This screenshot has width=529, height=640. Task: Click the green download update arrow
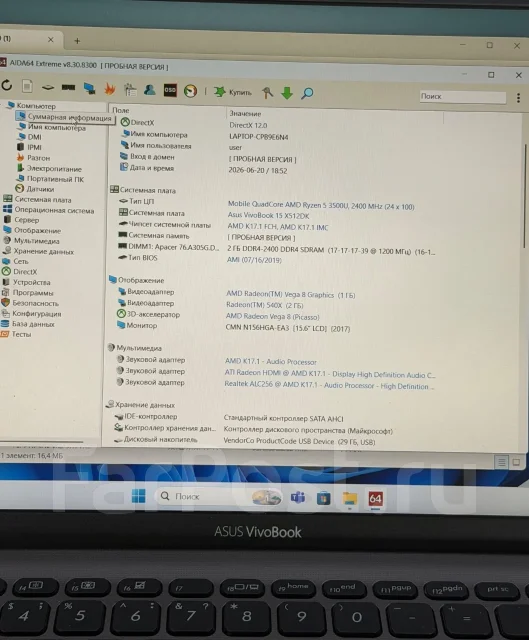[287, 93]
